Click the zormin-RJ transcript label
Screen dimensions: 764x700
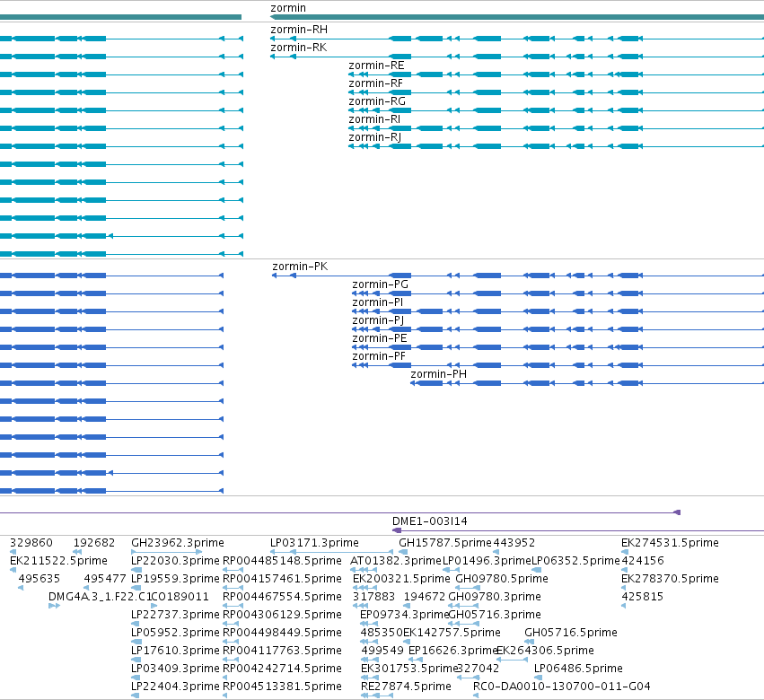pyautogui.click(x=374, y=138)
